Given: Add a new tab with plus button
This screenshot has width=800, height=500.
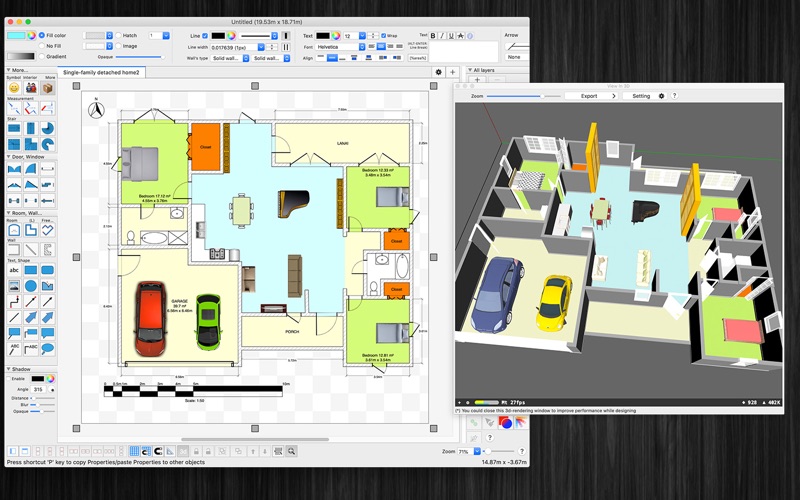Looking at the screenshot, I should [x=452, y=72].
